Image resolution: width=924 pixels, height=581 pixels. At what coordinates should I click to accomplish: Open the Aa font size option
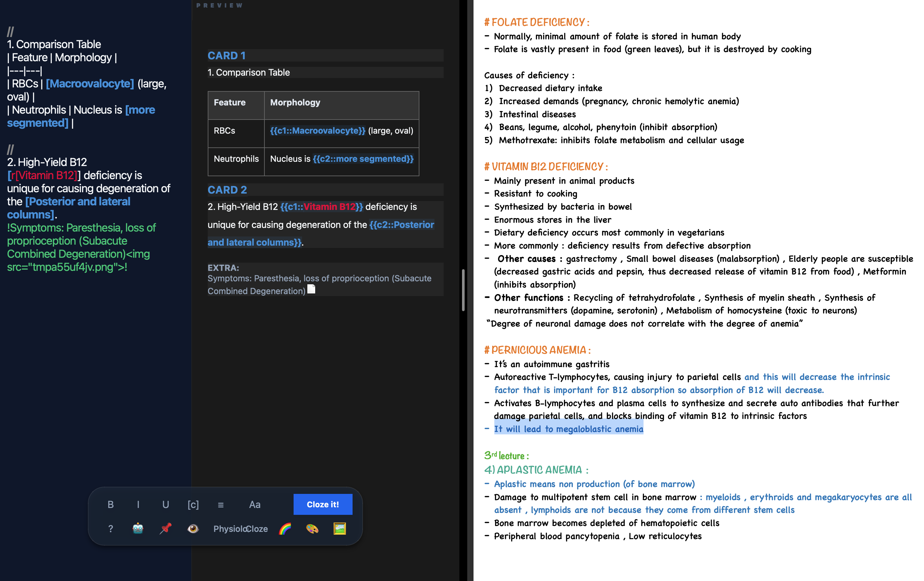pyautogui.click(x=254, y=504)
